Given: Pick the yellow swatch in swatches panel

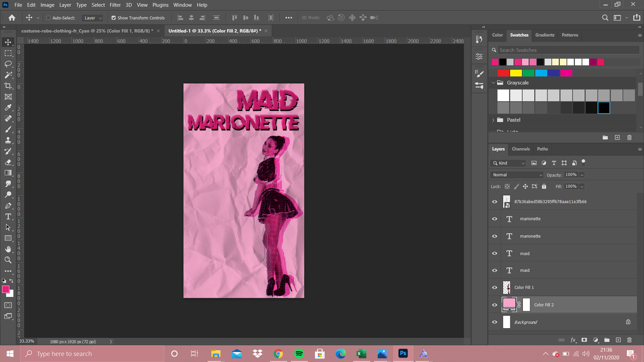Looking at the screenshot, I should pos(516,73).
